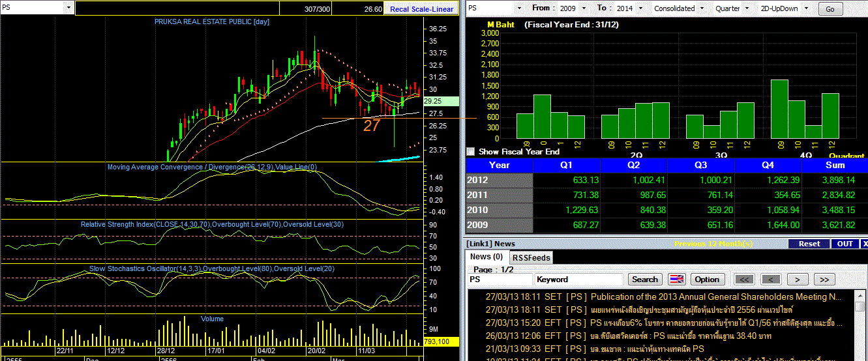Expand the 2D-UpDown chart style dropdown
Viewport: 868px width, 361px height.
click(x=807, y=8)
